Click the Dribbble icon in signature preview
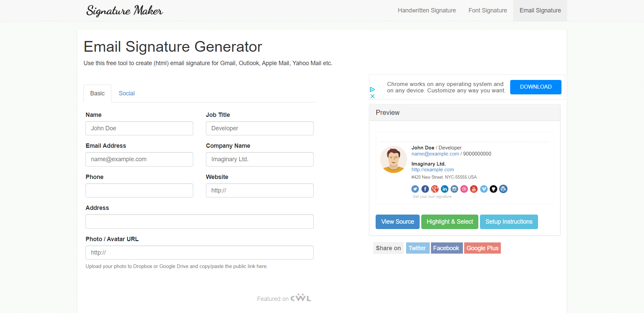This screenshot has height=313, width=644. coord(464,189)
